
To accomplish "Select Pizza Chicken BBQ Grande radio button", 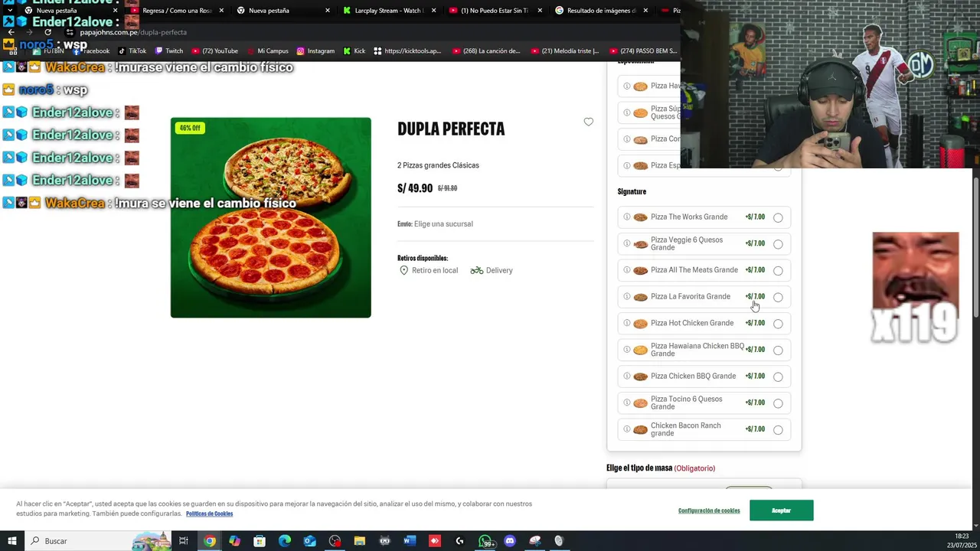I will 778,377.
